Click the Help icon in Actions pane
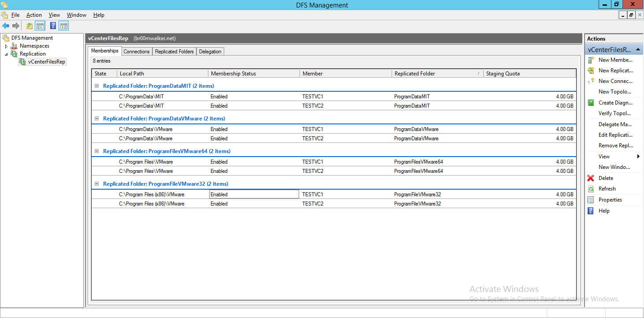 point(591,211)
